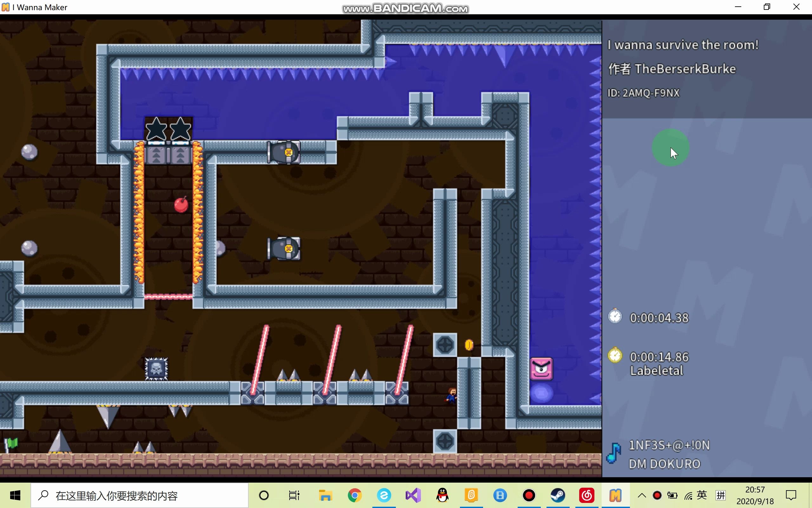812x508 pixels.
Task: Click the lower cannon in the chamber
Action: (x=284, y=249)
